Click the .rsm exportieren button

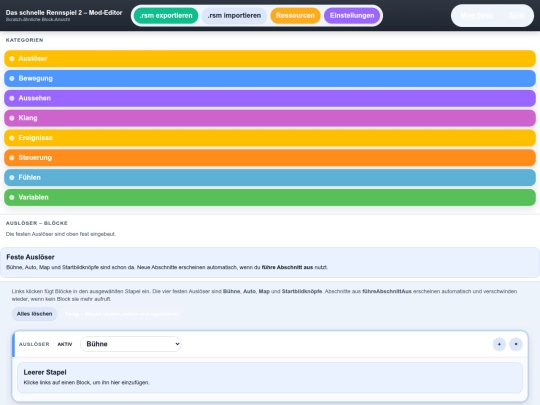tap(166, 15)
